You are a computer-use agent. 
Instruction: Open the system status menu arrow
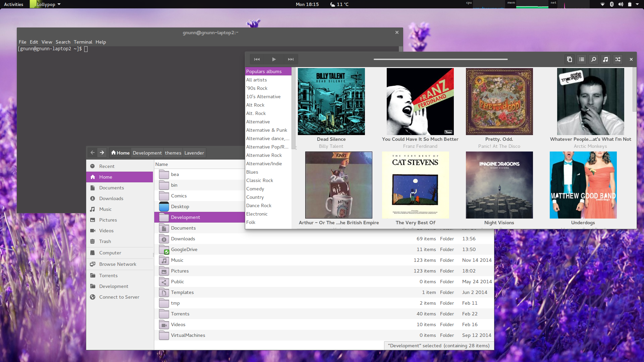click(637, 4)
